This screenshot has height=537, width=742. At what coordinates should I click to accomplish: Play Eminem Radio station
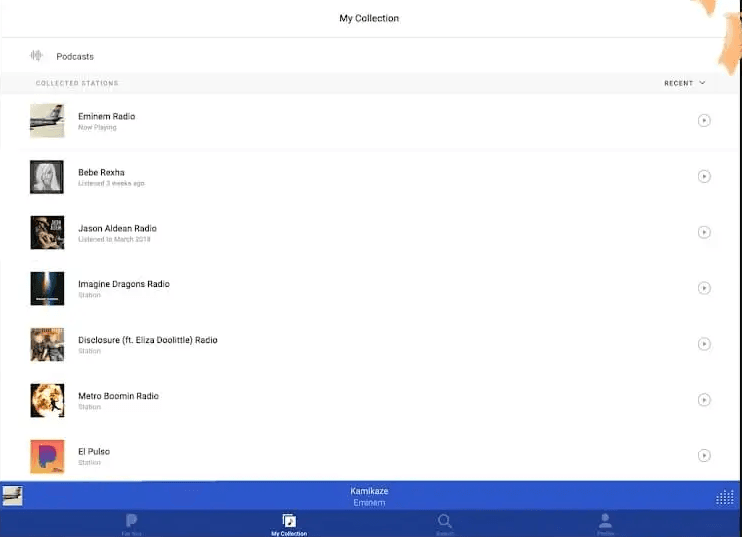[x=704, y=121]
